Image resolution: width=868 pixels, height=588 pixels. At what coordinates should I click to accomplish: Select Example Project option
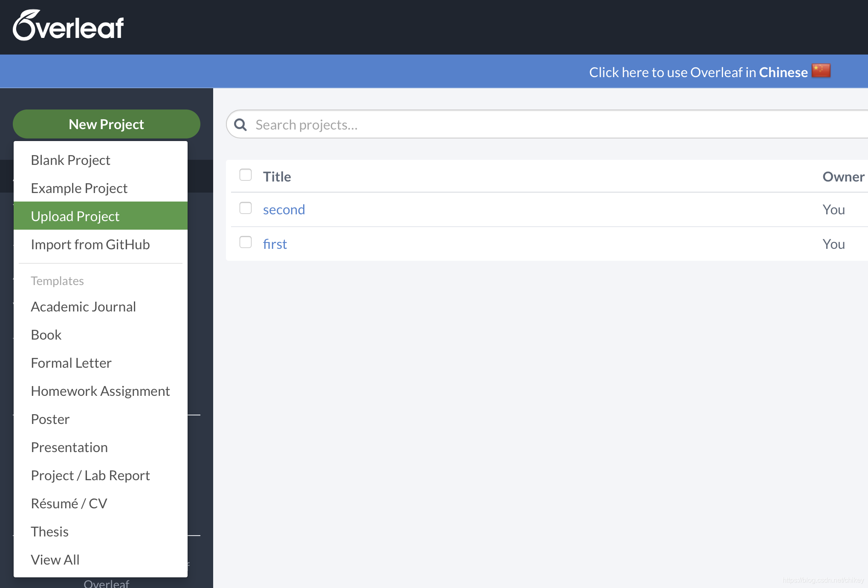(x=79, y=188)
